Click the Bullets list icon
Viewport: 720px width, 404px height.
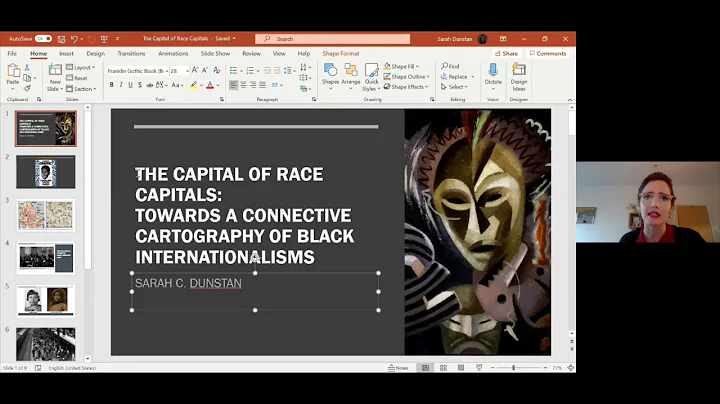pos(233,70)
